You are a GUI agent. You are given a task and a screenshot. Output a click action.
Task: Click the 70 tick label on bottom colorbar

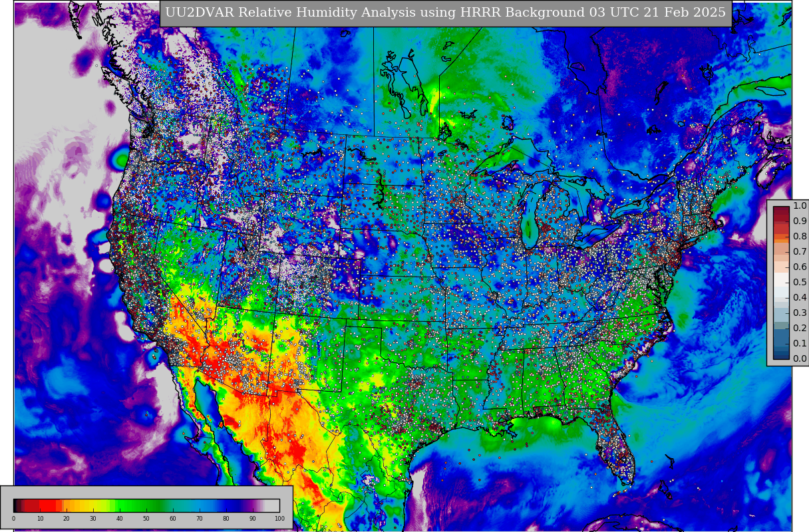pos(200,519)
